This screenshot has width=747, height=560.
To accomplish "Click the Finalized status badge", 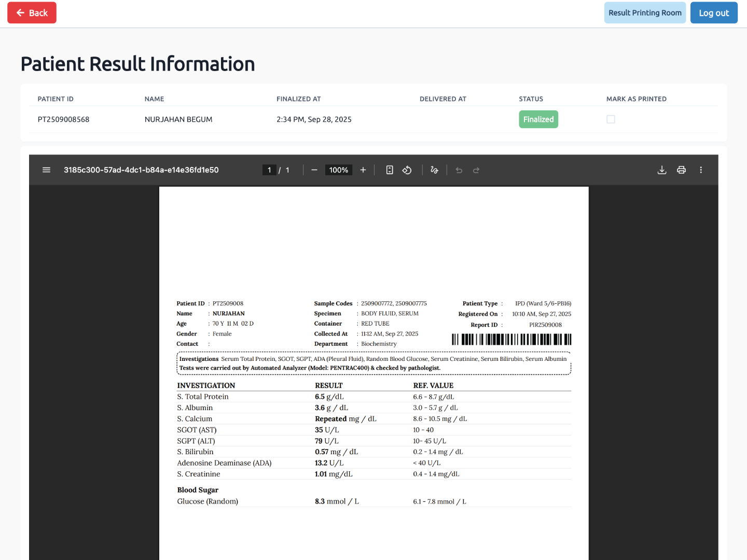I will (538, 119).
